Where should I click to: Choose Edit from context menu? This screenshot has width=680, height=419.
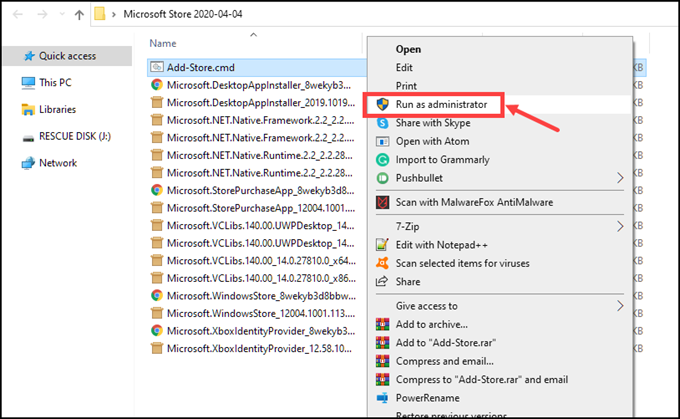404,68
